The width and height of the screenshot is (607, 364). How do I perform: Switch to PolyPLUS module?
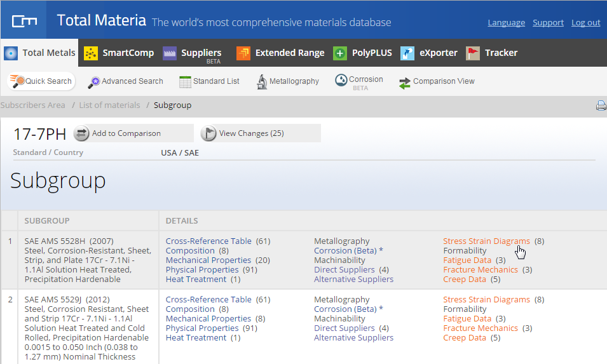[362, 53]
